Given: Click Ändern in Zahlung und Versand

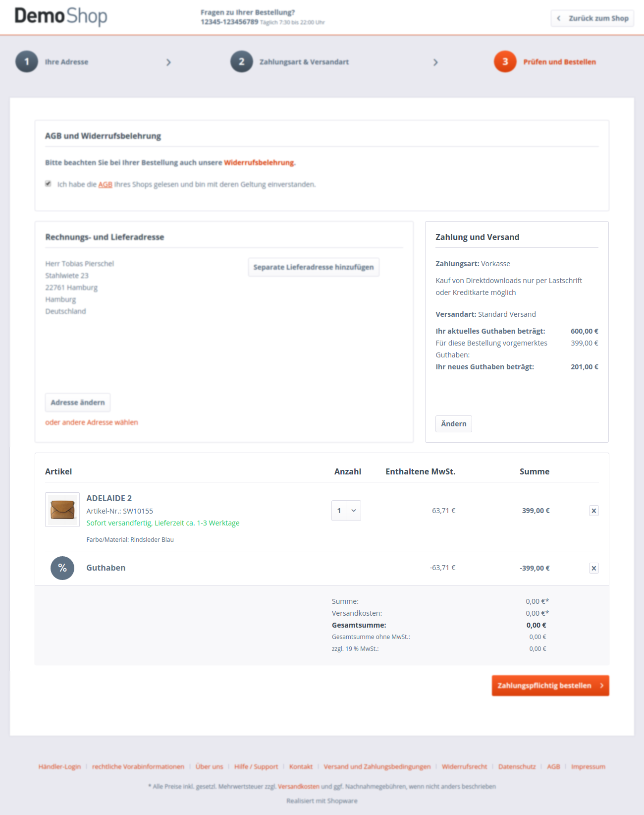Looking at the screenshot, I should click(x=454, y=424).
